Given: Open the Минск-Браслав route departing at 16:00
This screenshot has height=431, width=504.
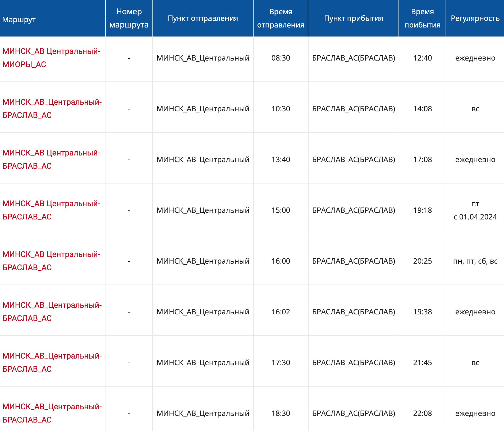Looking at the screenshot, I should (51, 261).
